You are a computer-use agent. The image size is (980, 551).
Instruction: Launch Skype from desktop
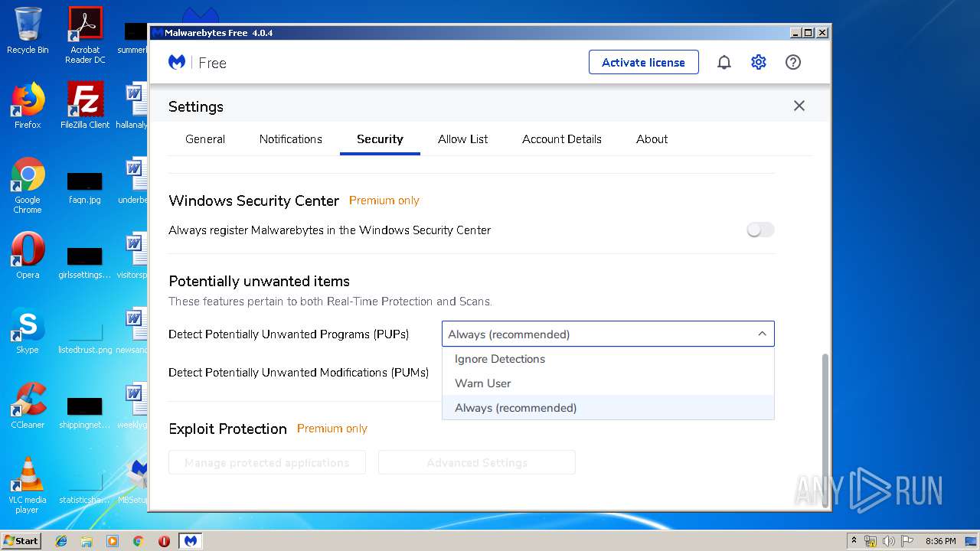[28, 330]
